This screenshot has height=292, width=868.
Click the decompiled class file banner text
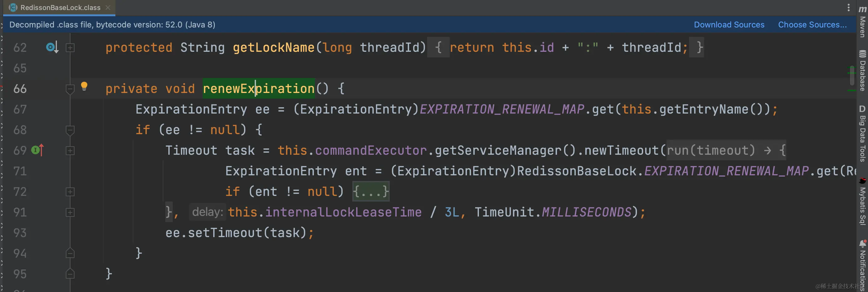112,25
